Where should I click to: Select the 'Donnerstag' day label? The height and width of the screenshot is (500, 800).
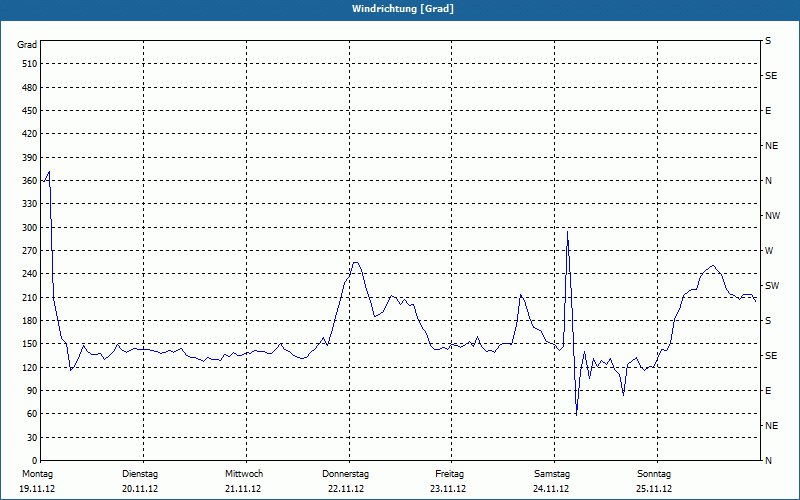point(345,474)
